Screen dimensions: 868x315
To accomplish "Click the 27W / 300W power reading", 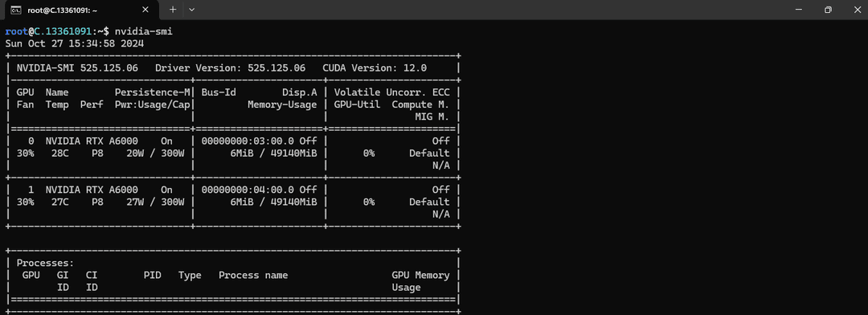I will (x=155, y=202).
